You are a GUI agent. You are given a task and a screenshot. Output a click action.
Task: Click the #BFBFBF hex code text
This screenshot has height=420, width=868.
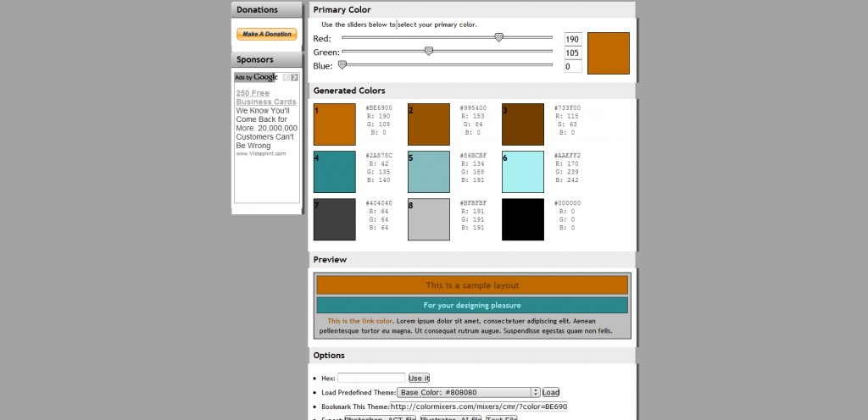click(x=473, y=203)
